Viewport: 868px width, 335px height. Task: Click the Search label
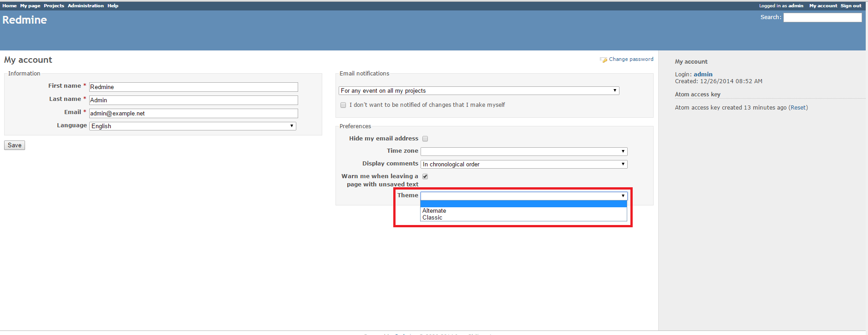pos(771,17)
